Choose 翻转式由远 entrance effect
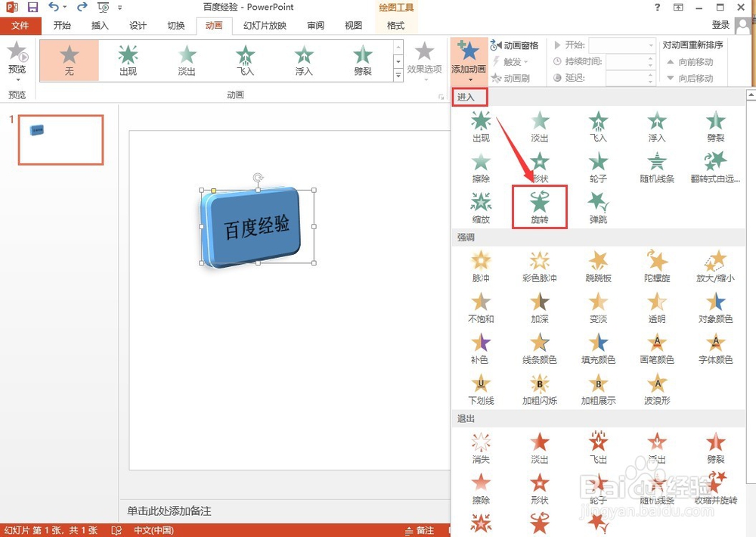The height and width of the screenshot is (537, 756). tap(715, 167)
